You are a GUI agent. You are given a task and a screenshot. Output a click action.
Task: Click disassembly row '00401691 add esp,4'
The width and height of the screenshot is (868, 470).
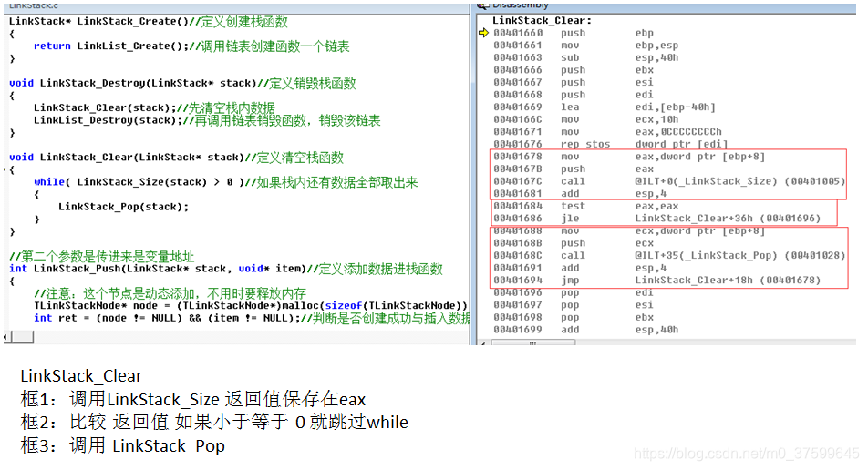click(x=580, y=268)
